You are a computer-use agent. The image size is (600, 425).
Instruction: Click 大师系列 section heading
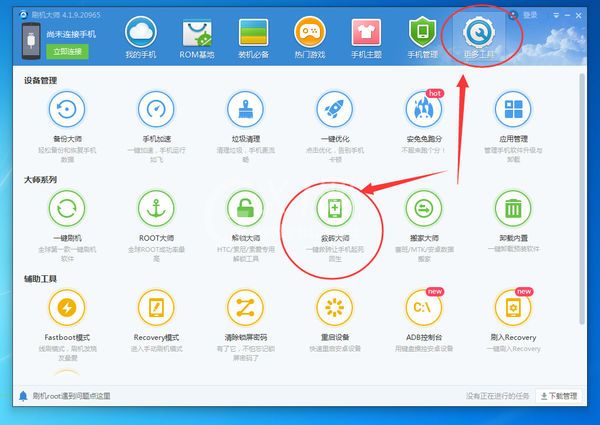(x=41, y=180)
